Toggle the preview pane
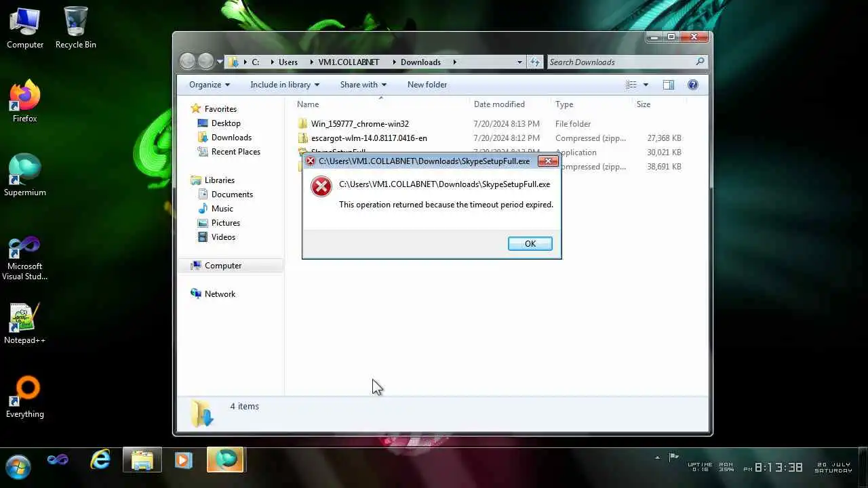The image size is (868, 488). tap(669, 85)
